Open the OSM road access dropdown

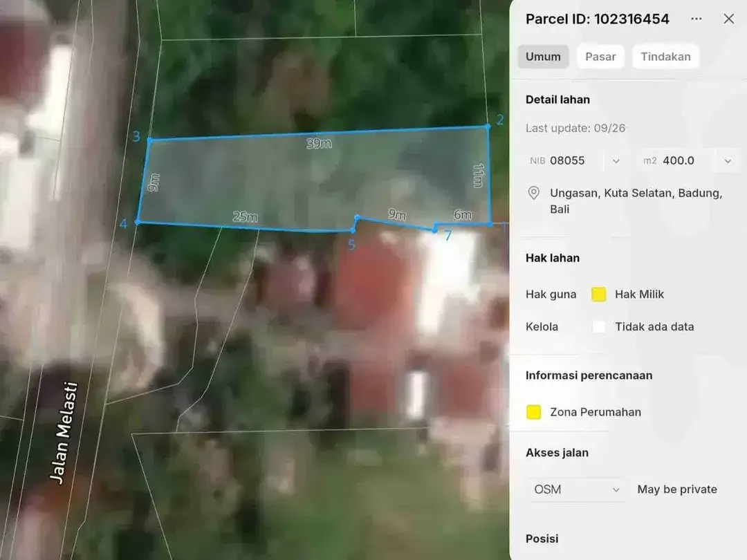[578, 489]
